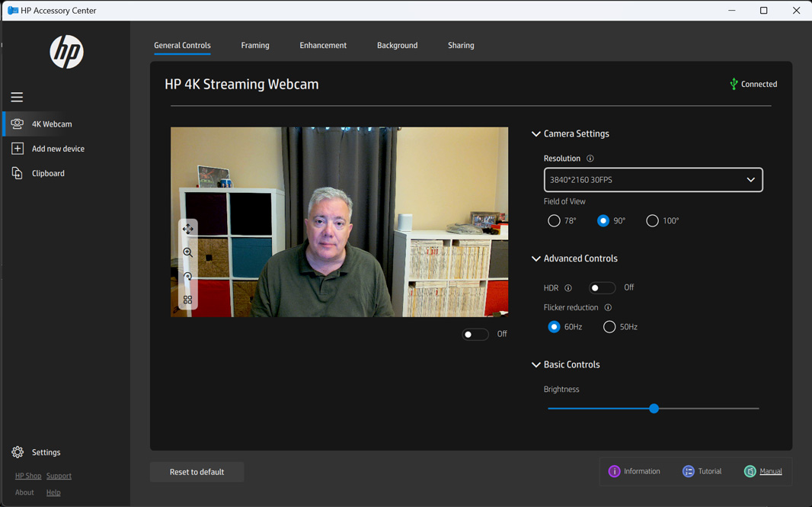812x507 pixels.
Task: Turn on the toggle below camera preview
Action: [x=475, y=334]
